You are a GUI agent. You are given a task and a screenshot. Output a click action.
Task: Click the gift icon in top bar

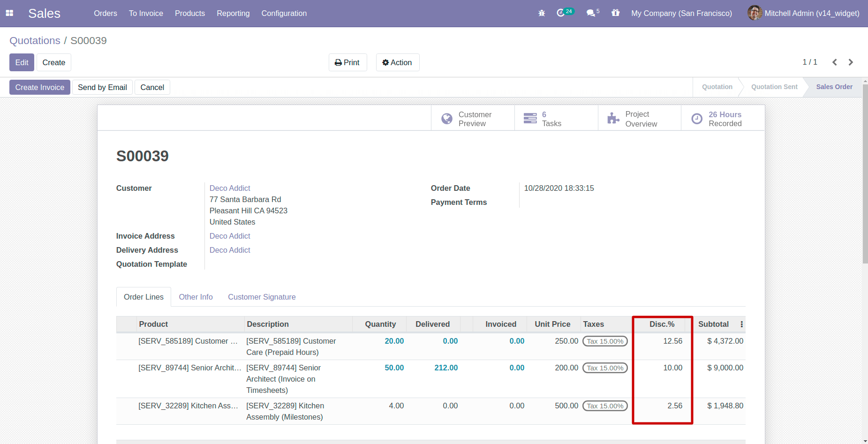[x=615, y=13]
